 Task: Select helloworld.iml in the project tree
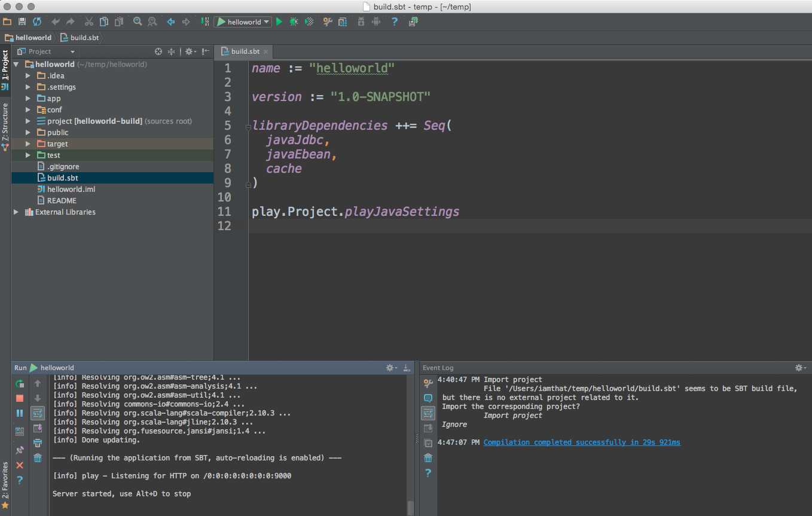[x=71, y=190]
